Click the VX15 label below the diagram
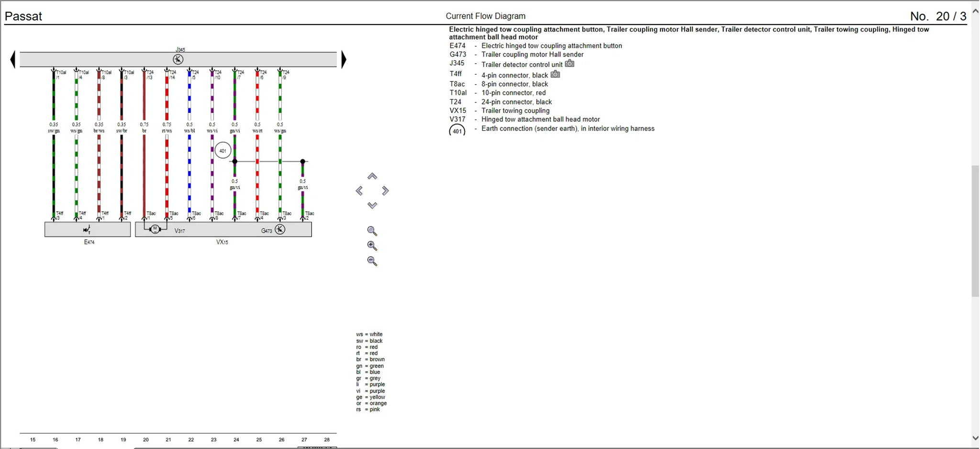 click(x=222, y=242)
